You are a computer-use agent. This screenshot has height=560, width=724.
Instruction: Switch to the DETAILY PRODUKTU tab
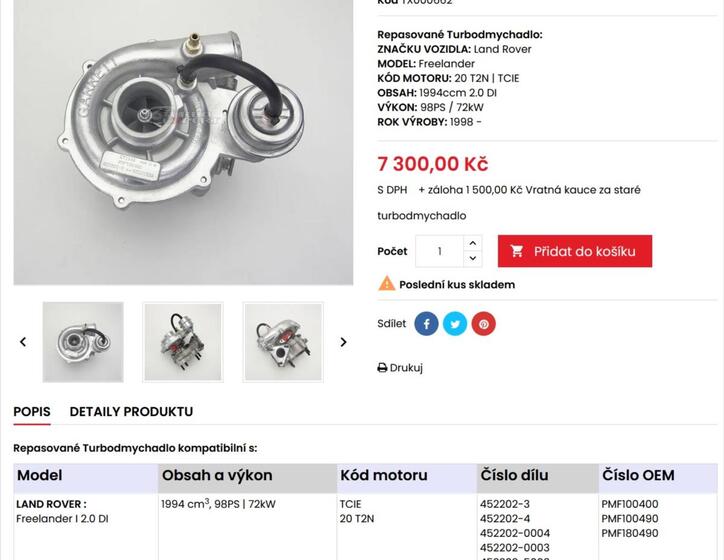(131, 411)
